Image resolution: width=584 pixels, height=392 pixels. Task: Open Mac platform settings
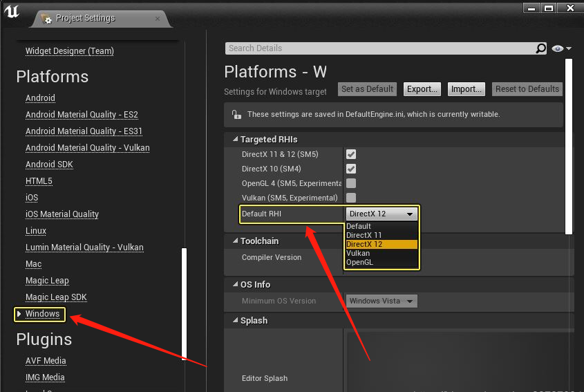(x=34, y=264)
